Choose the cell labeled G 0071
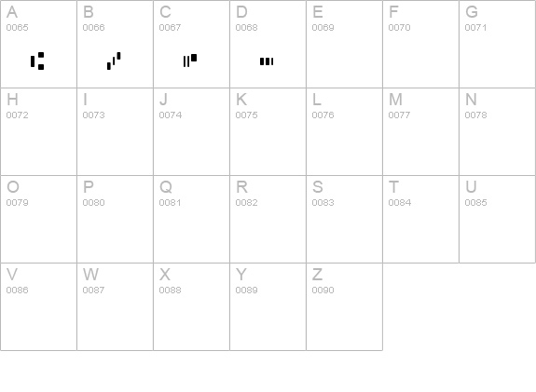Viewport: 536px width, 392px height. [498, 44]
